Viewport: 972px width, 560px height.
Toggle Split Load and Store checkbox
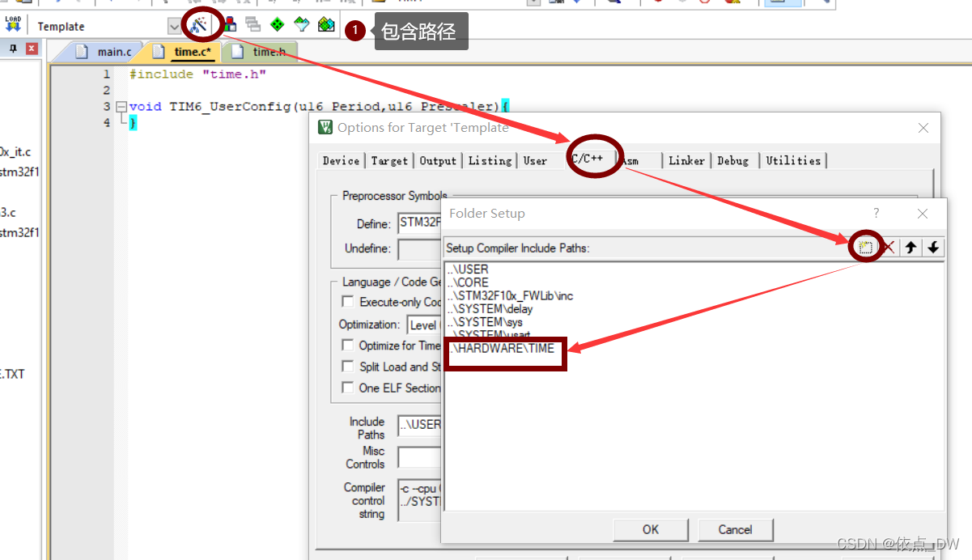(348, 367)
